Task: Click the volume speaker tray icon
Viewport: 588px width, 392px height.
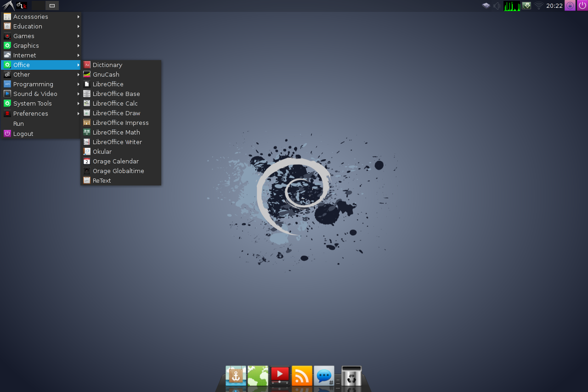Action: pos(497,6)
